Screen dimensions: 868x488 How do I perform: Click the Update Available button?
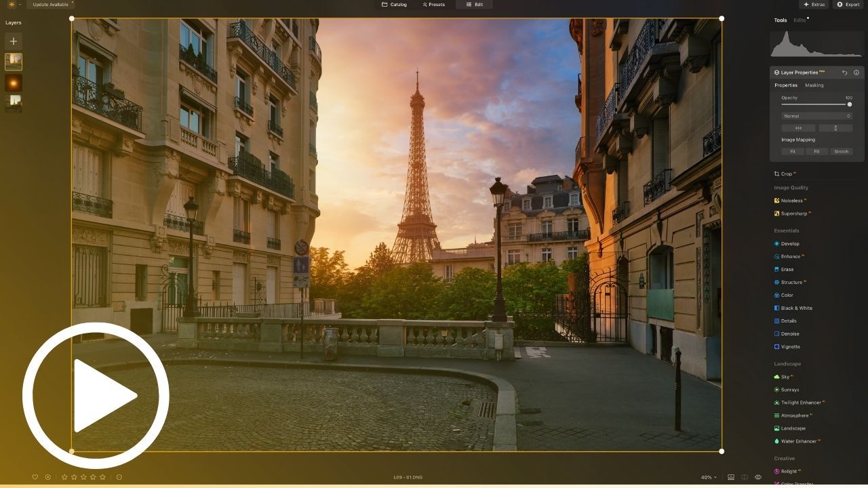point(51,5)
